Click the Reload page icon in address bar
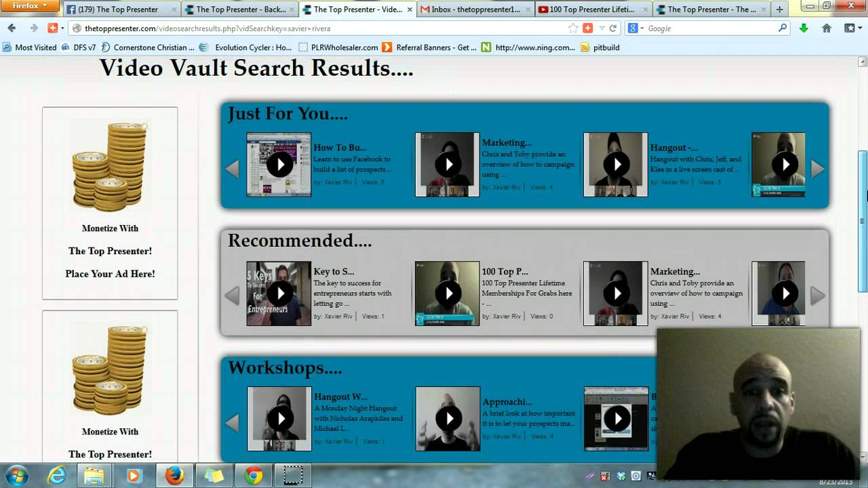The image size is (868, 488). (613, 28)
